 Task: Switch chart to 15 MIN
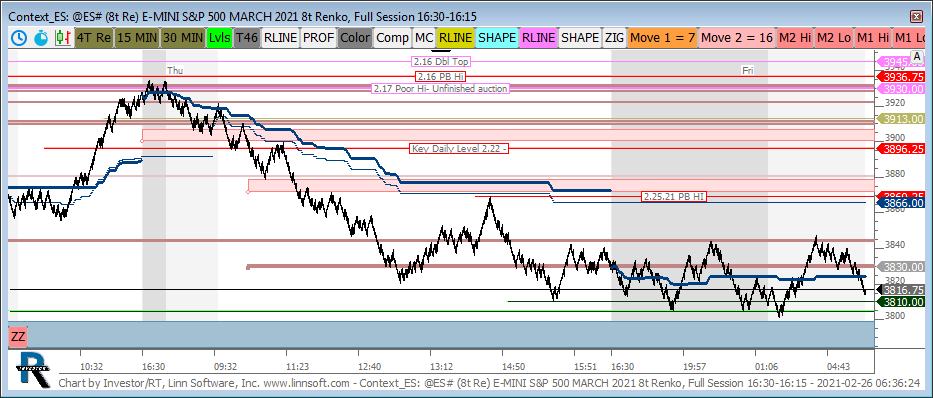[x=137, y=37]
